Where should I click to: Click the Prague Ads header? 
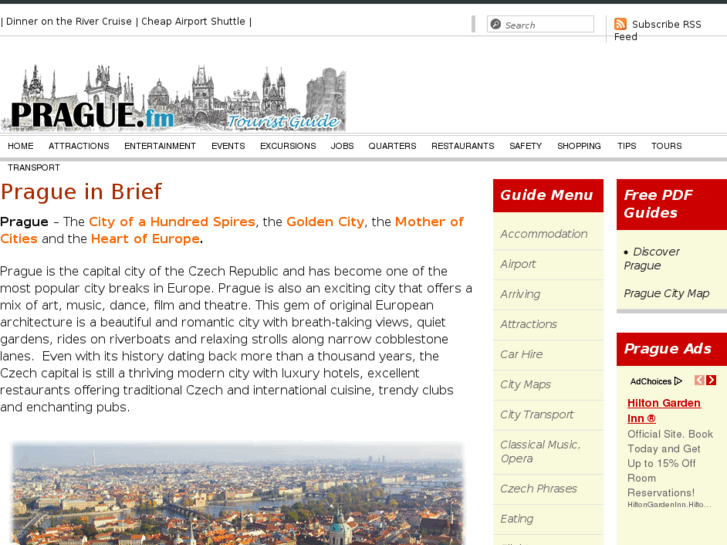[672, 349]
